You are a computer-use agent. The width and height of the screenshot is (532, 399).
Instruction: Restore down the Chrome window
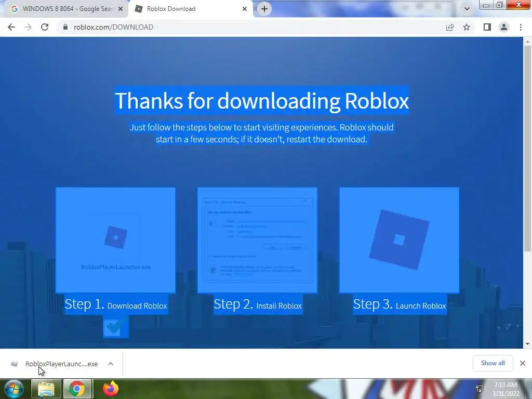500,5
